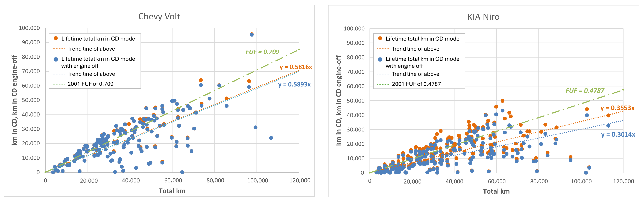Click x-axis tick "120,000" in KIA Niro chart
Screen dimensions: 644x201
[623, 181]
